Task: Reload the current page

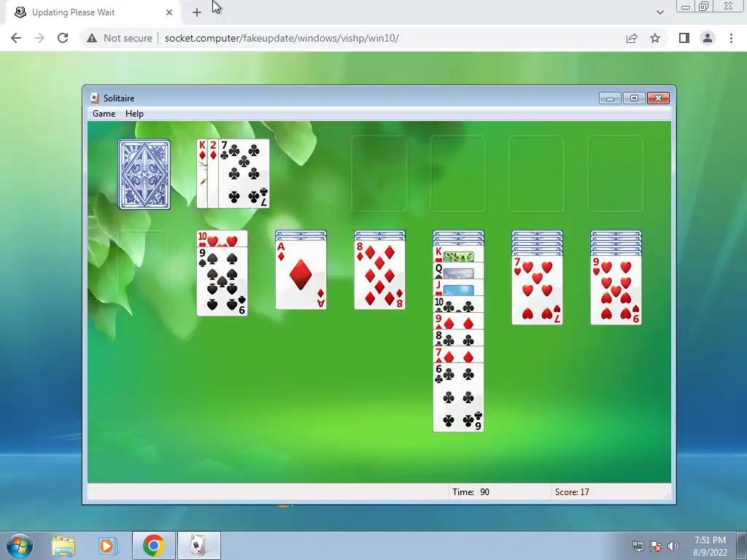Action: click(x=63, y=38)
